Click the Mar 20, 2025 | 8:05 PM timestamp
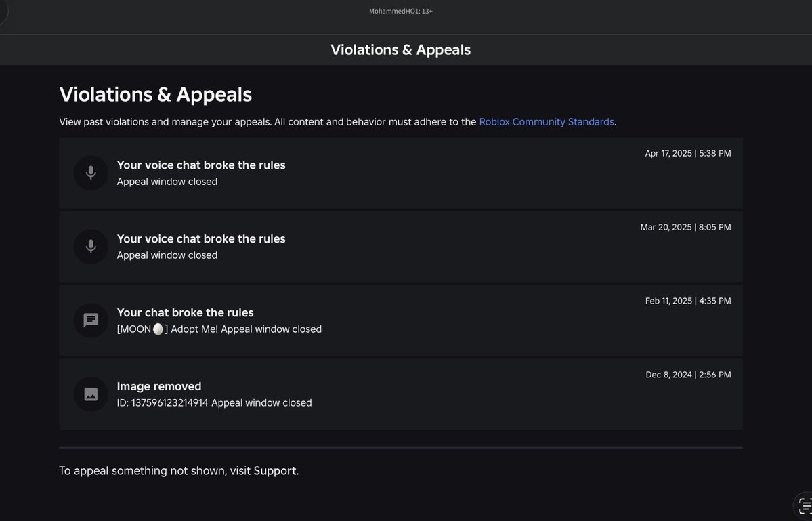The width and height of the screenshot is (812, 521). tap(685, 228)
